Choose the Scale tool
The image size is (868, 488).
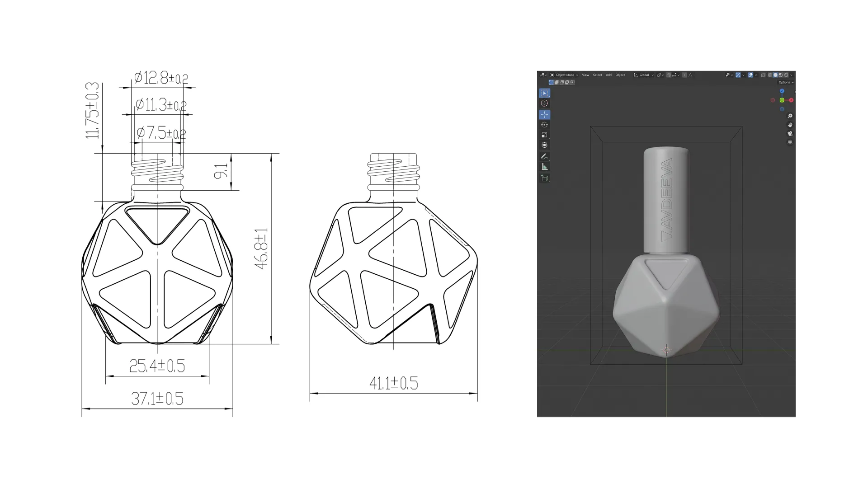[544, 135]
